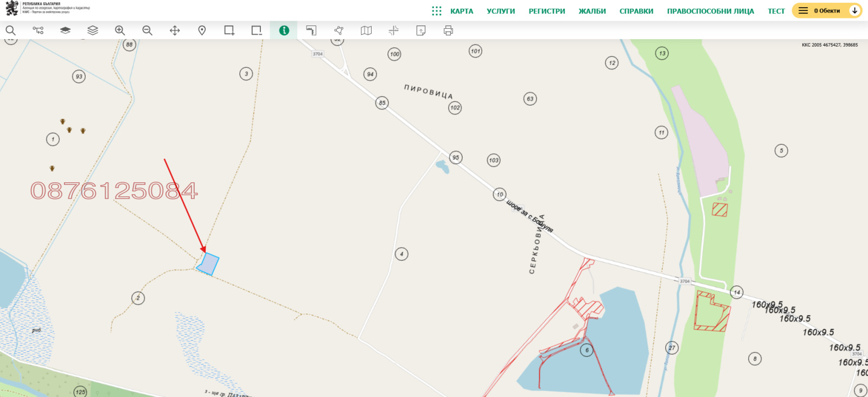Screen dimensions: 868x397
Task: Open ПРАВОСПОСОБНИ ЛИЦА link
Action: [710, 11]
